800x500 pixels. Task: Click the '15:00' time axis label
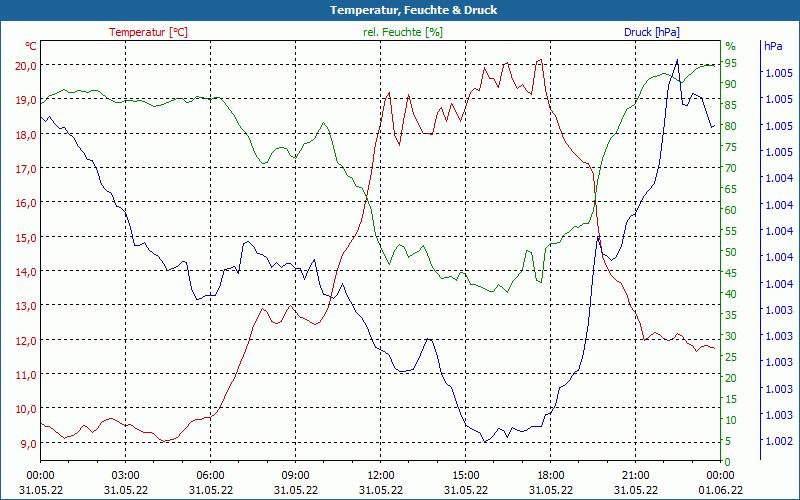pyautogui.click(x=466, y=476)
